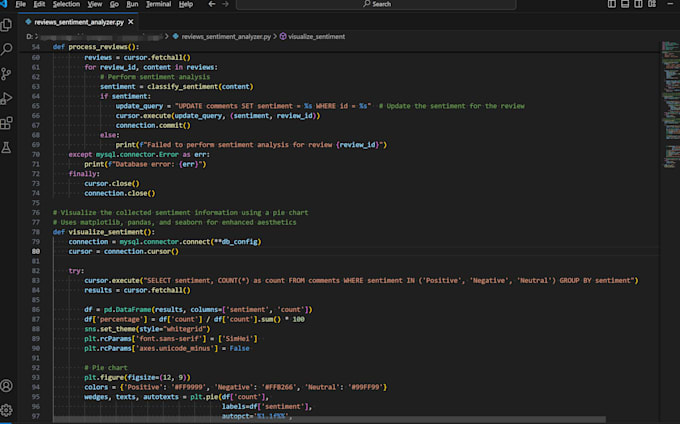Select the reviews_sentiment_analyzer.py editor tab
680x424 pixels.
pos(79,22)
